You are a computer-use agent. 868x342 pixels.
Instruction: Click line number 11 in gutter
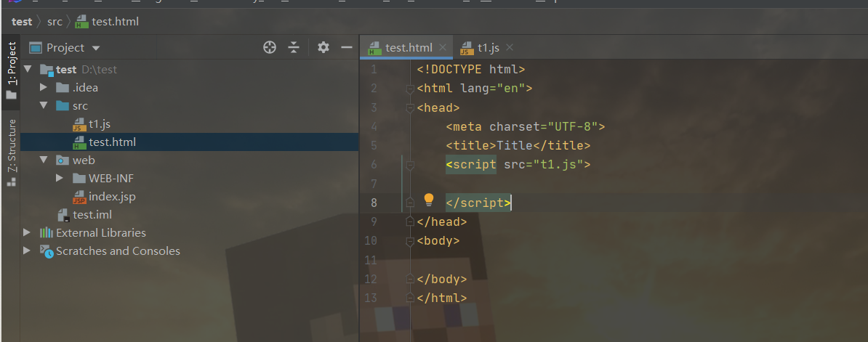pyautogui.click(x=371, y=260)
